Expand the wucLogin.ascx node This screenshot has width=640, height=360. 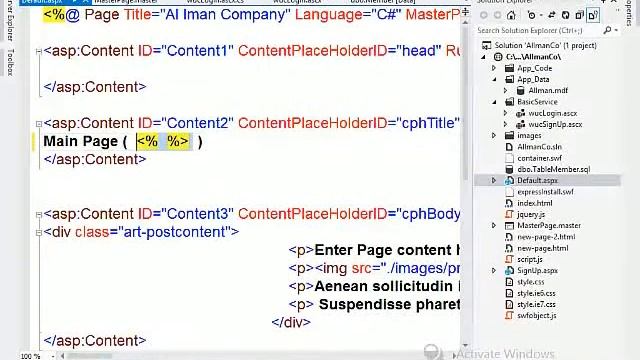click(x=505, y=113)
